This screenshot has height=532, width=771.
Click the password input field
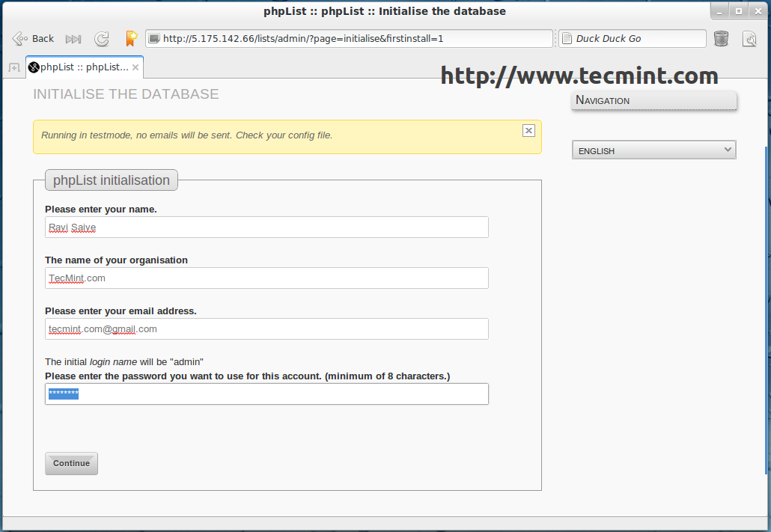click(266, 394)
